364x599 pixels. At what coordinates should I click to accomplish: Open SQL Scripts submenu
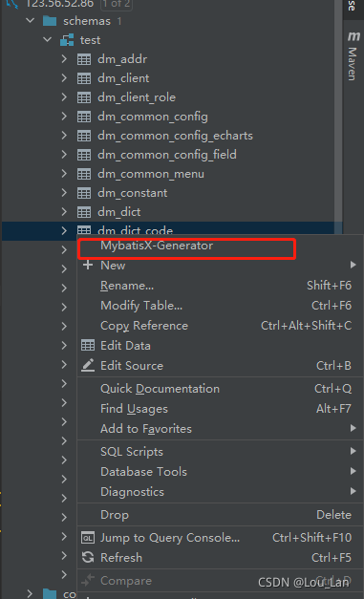[220, 452]
